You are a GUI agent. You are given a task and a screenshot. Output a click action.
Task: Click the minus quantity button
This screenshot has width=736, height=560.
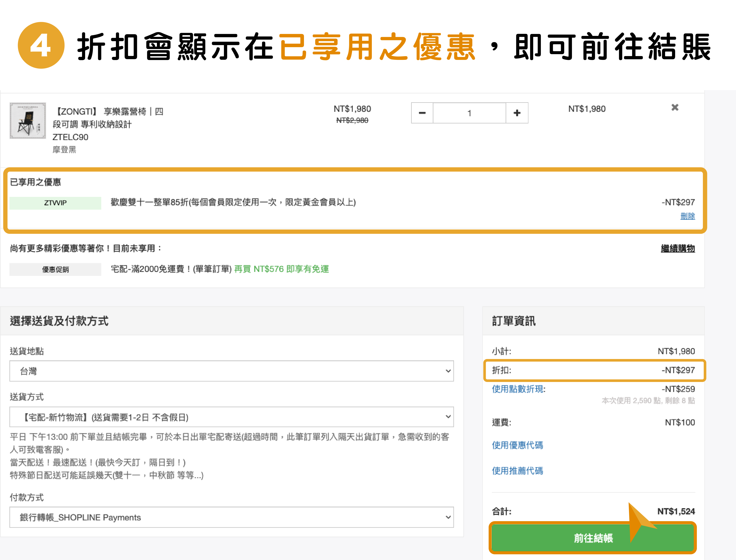tap(422, 113)
